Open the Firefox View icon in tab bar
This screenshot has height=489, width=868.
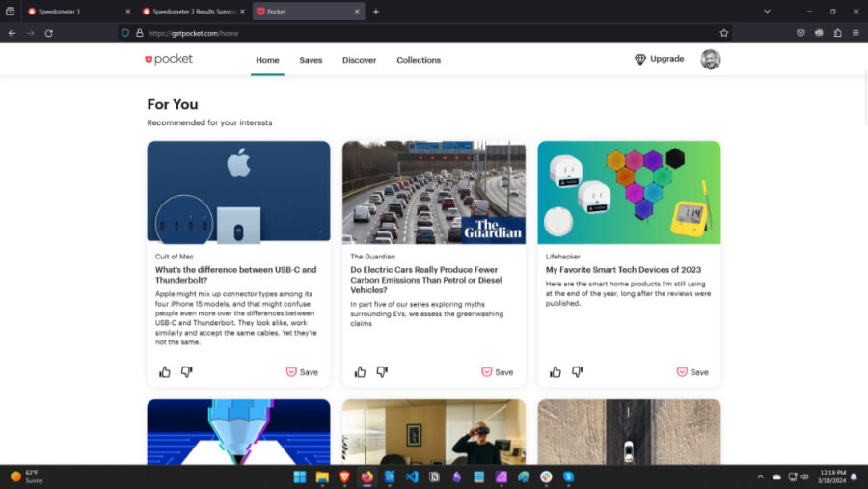pos(10,11)
